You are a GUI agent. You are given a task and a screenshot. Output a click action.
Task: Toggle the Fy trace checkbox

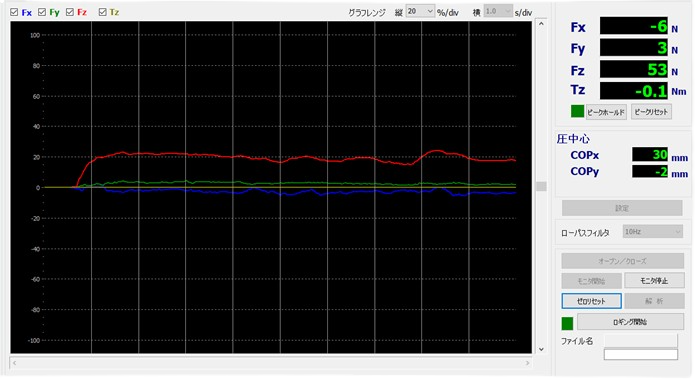pyautogui.click(x=42, y=12)
